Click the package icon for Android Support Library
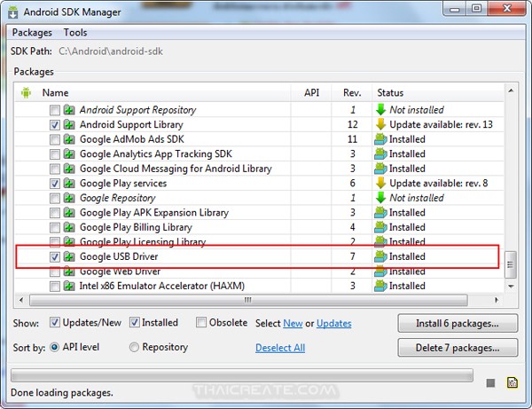The width and height of the screenshot is (532, 409). coord(69,124)
